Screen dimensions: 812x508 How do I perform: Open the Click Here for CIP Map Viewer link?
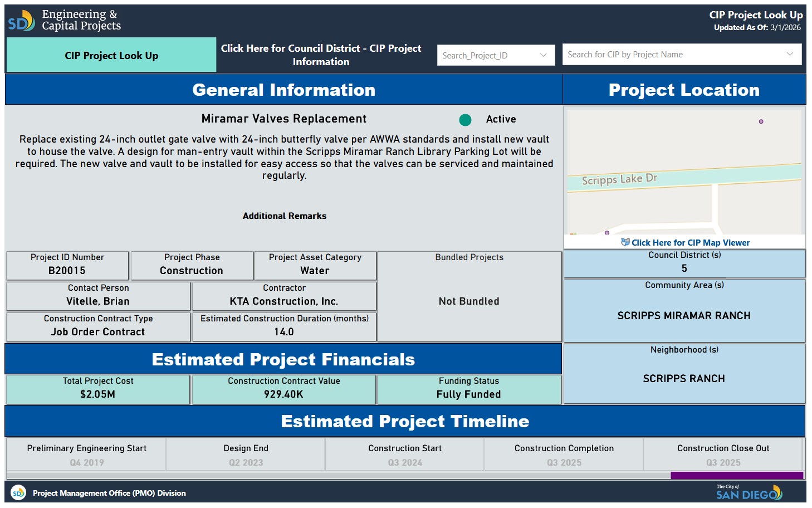click(690, 243)
